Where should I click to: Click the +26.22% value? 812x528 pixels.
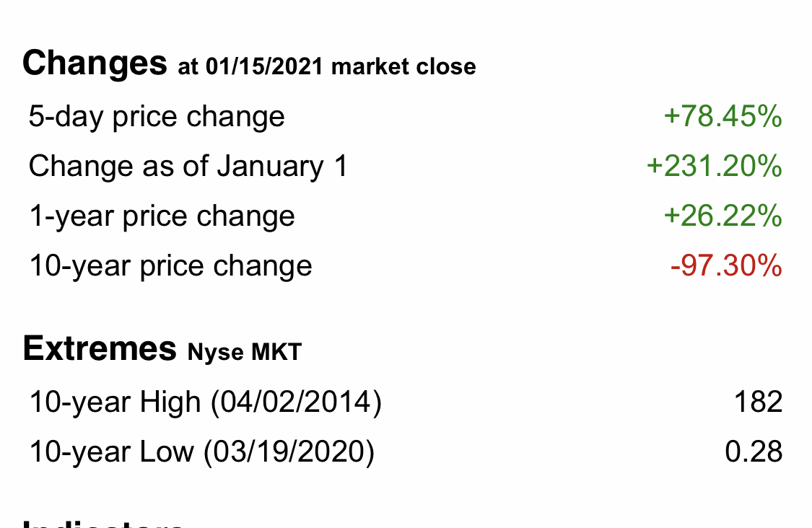(722, 216)
